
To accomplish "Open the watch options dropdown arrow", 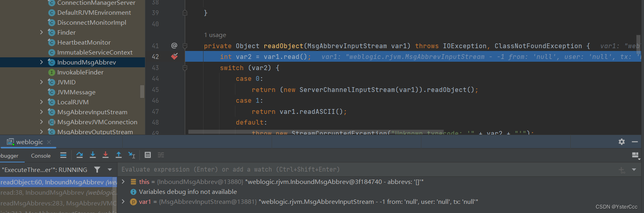I will [634, 170].
